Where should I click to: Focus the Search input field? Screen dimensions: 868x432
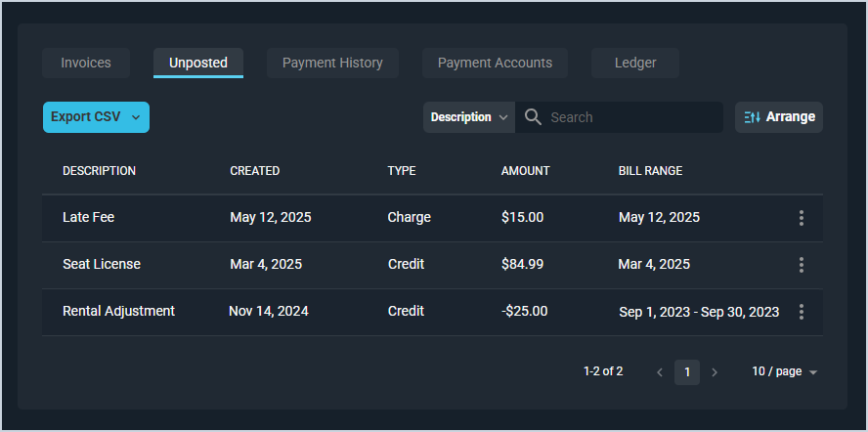[x=630, y=117]
